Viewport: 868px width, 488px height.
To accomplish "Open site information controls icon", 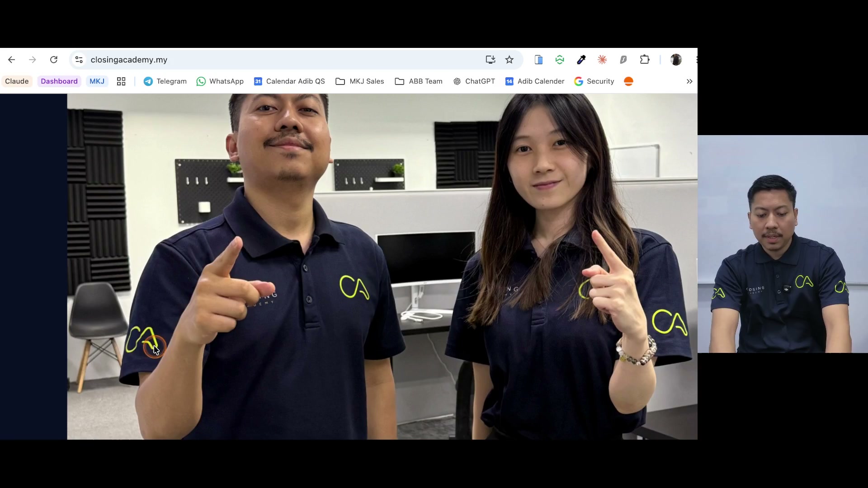I will tap(79, 60).
